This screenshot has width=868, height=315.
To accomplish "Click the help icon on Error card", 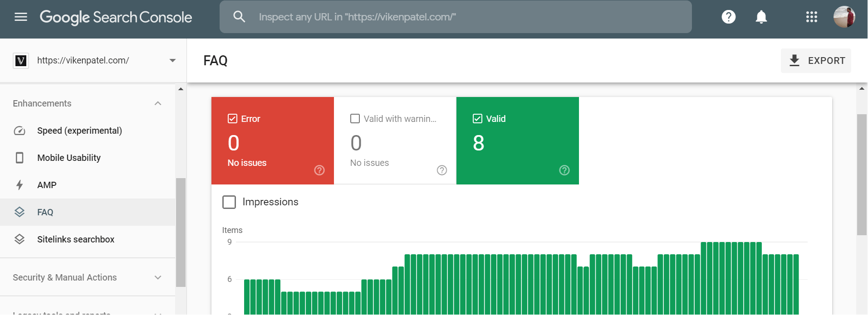I will (319, 170).
